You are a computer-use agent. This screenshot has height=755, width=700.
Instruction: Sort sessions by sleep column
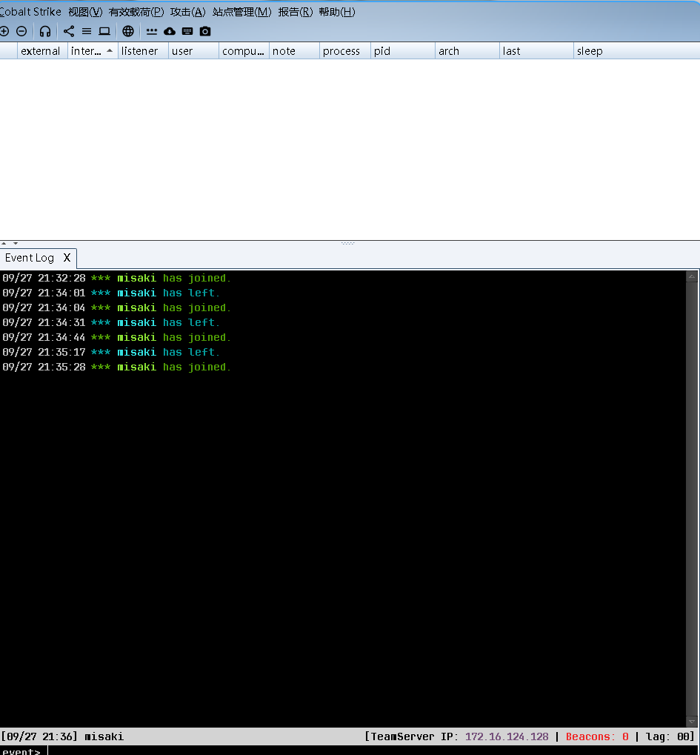[x=637, y=50]
